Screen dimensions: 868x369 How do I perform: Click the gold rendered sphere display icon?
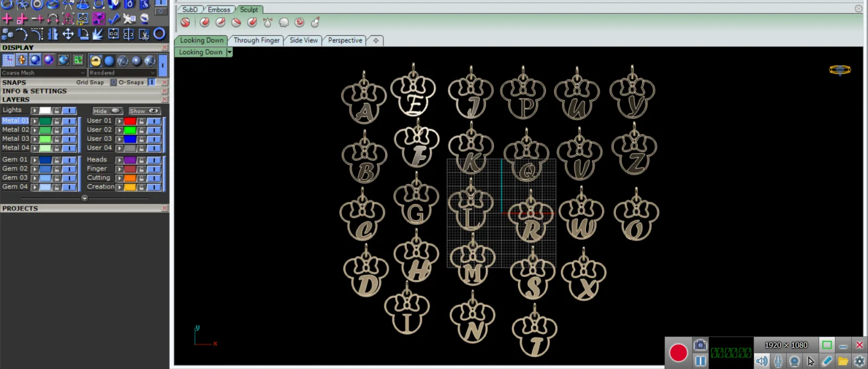click(x=95, y=61)
